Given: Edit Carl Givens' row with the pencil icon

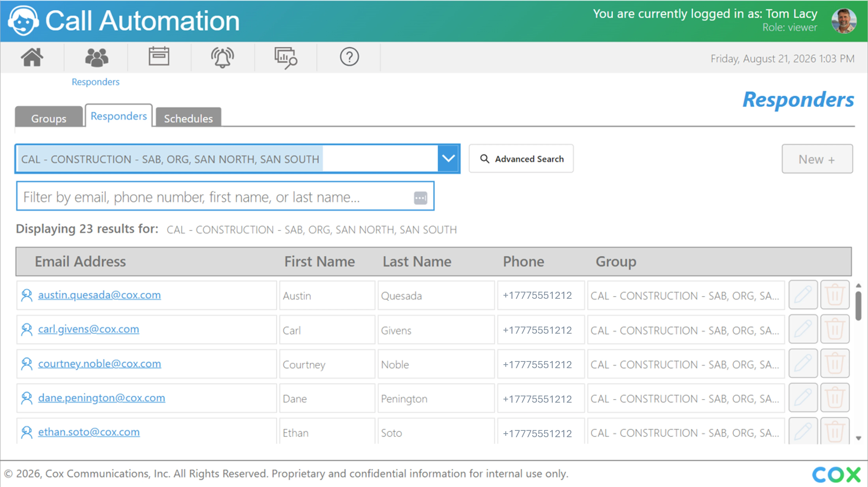Looking at the screenshot, I should pyautogui.click(x=803, y=329).
